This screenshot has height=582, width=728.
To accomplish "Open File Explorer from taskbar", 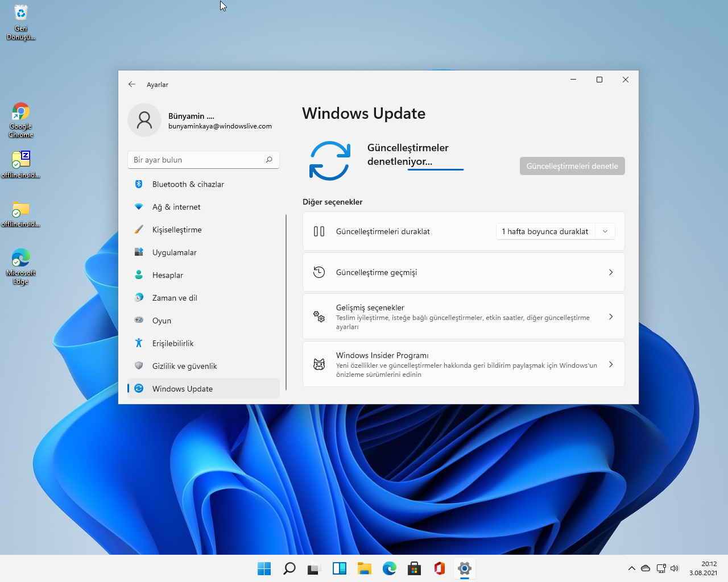I will pos(365,568).
